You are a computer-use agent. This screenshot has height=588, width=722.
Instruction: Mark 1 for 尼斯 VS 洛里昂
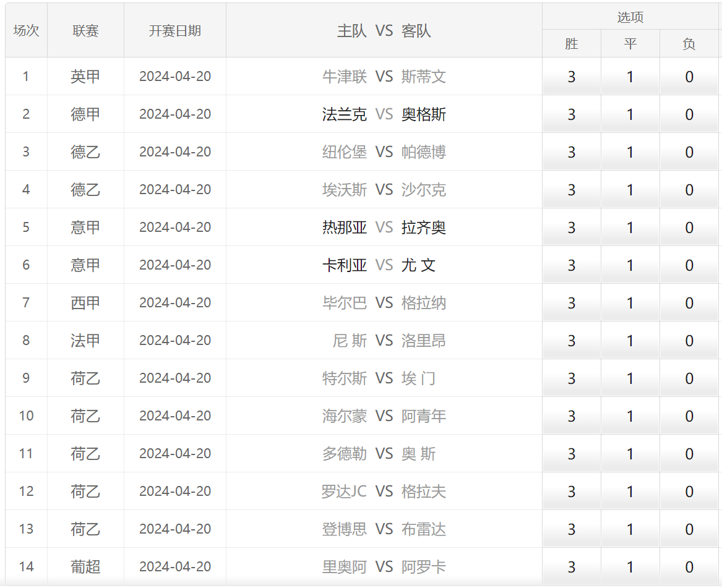coord(630,341)
